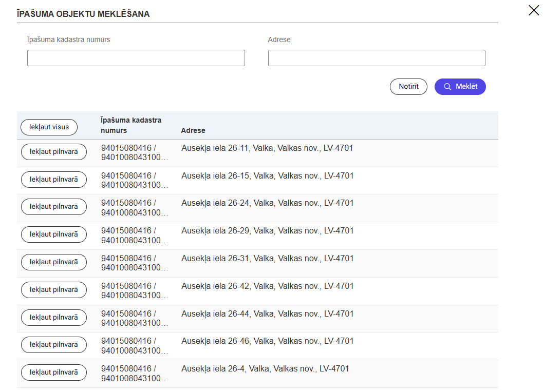The width and height of the screenshot is (543, 392).
Task: Select address Ausekļa iela 26-11 text
Action: click(267, 148)
